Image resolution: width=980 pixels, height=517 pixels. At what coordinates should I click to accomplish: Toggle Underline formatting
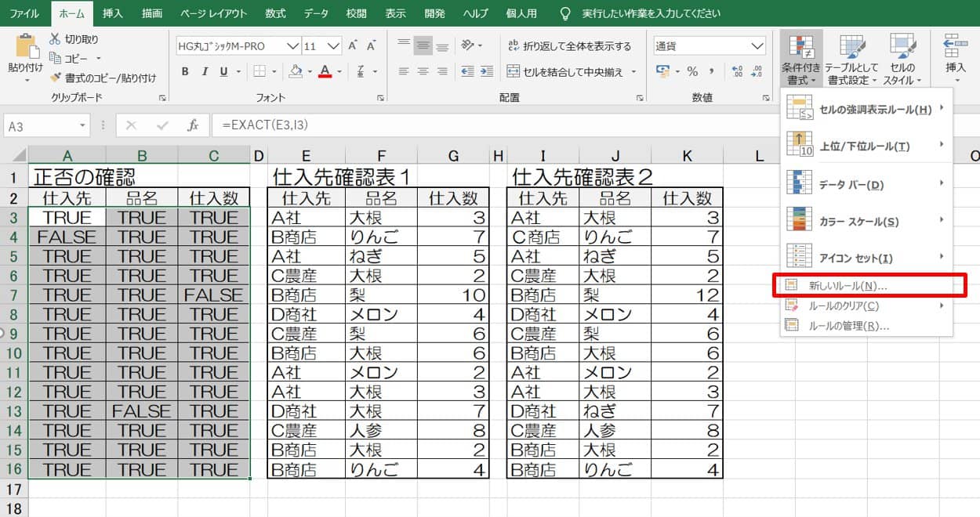(224, 71)
